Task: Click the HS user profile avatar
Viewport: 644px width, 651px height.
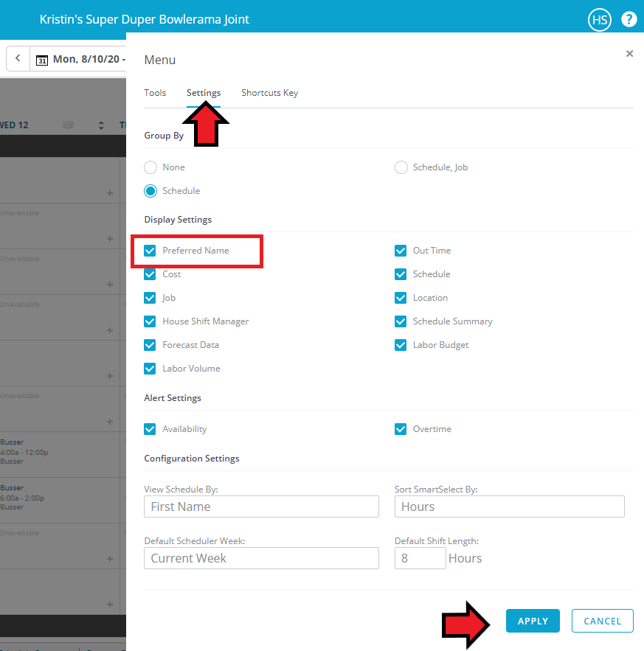Action: pos(599,20)
